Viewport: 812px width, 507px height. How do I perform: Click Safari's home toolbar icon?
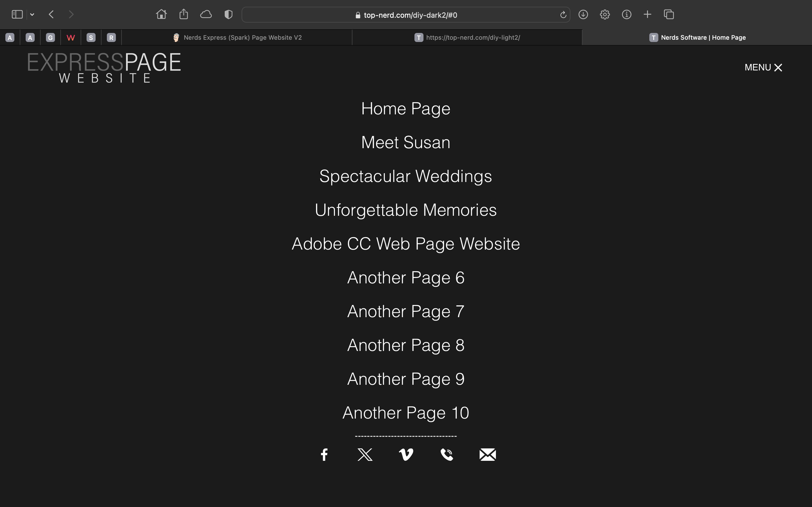tap(161, 14)
